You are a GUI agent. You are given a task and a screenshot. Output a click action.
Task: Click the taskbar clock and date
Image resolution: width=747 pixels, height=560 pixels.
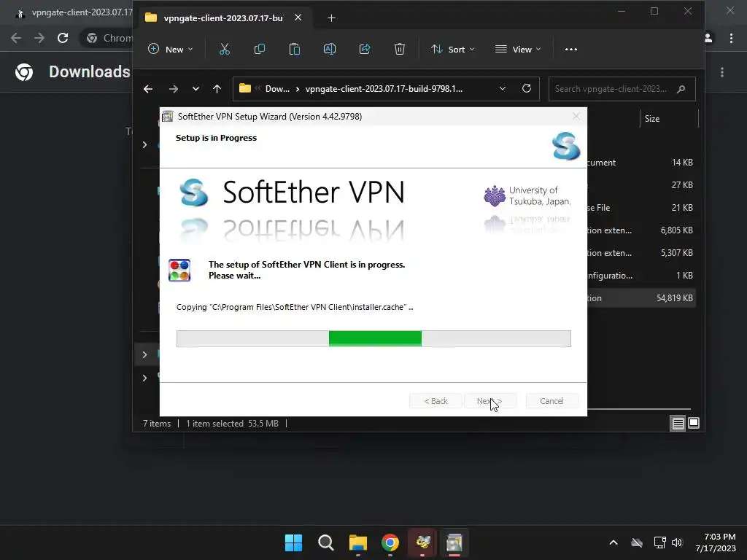click(716, 542)
